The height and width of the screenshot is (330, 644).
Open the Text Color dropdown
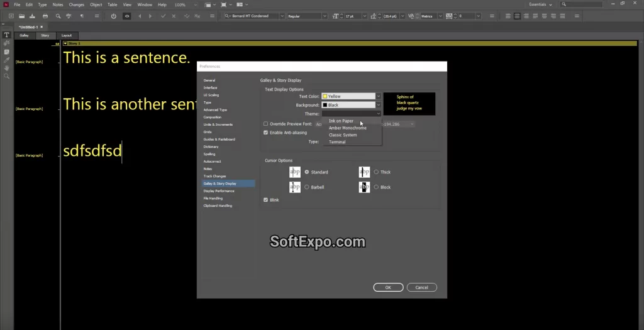(379, 96)
